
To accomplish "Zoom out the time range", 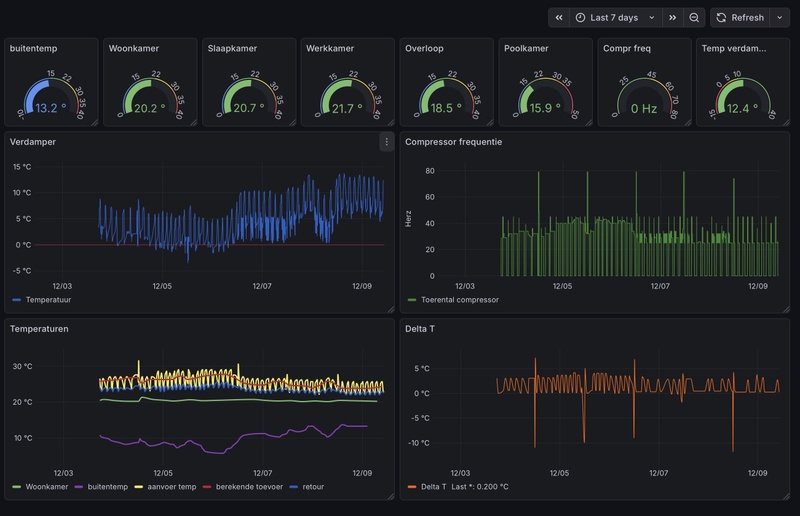I will pyautogui.click(x=694, y=17).
